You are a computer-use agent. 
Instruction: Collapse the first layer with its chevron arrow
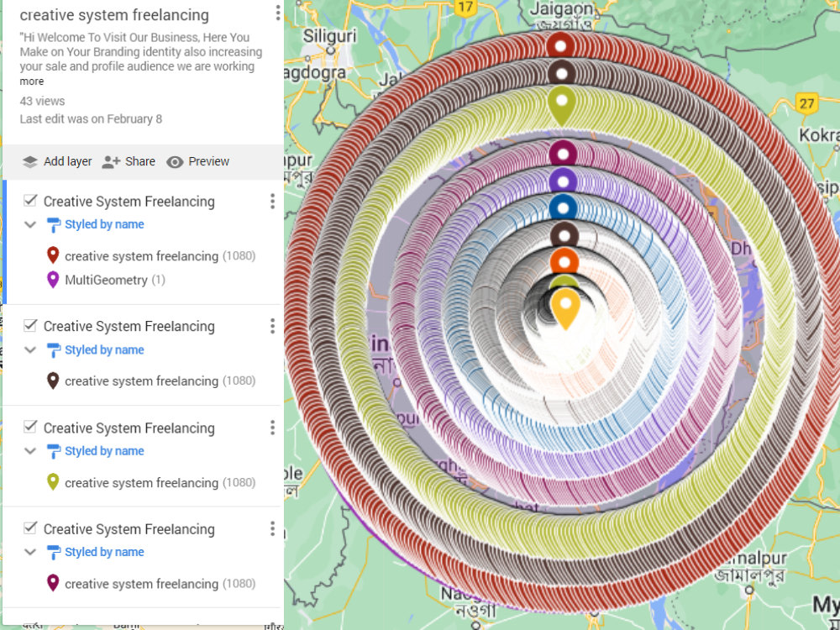coord(29,224)
